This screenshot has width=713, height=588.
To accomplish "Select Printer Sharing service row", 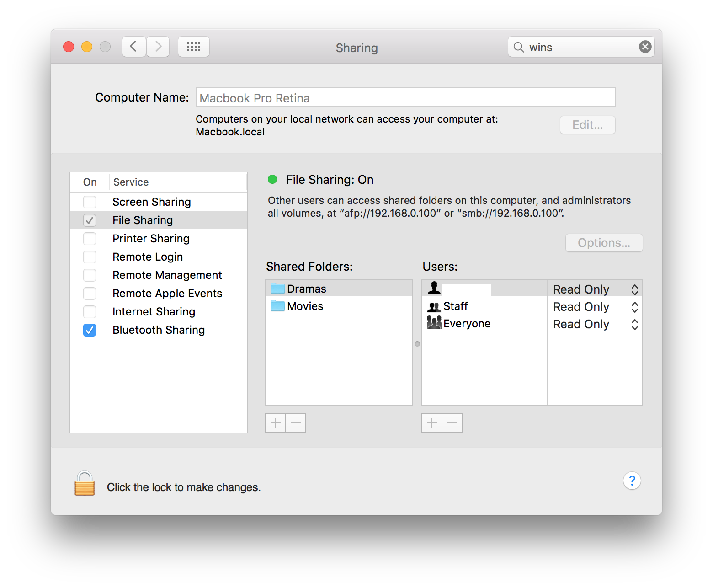I will tap(159, 239).
